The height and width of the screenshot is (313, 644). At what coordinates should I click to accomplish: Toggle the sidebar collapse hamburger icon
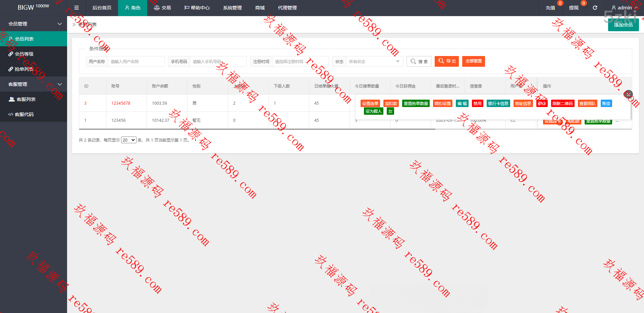[x=76, y=8]
